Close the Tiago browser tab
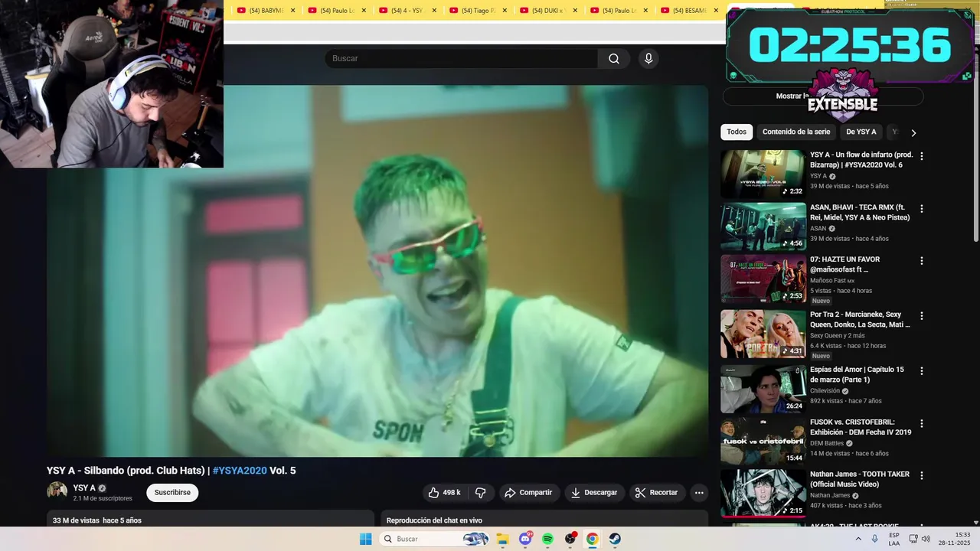 click(x=505, y=11)
